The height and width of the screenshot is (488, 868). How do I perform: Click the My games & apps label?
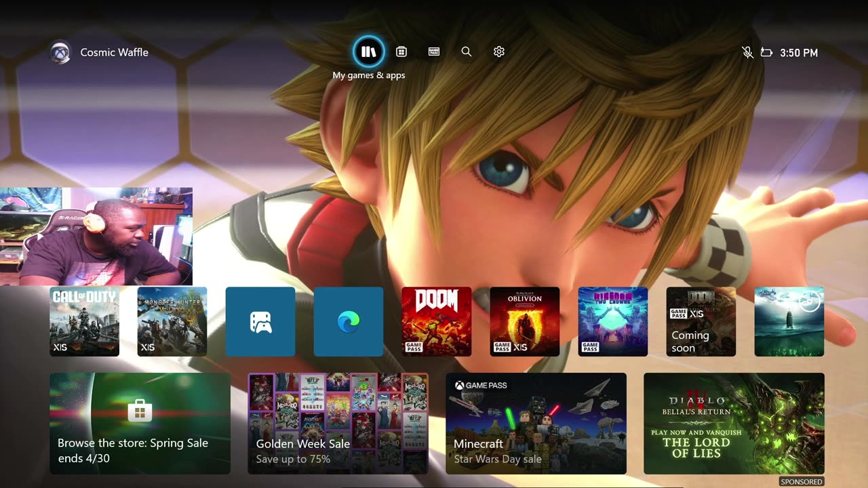369,75
